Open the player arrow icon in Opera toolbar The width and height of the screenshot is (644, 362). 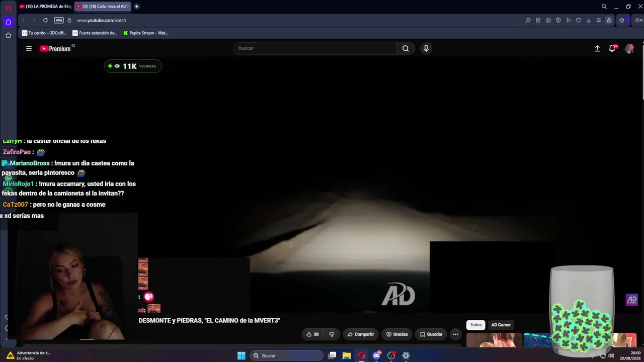(x=568, y=20)
